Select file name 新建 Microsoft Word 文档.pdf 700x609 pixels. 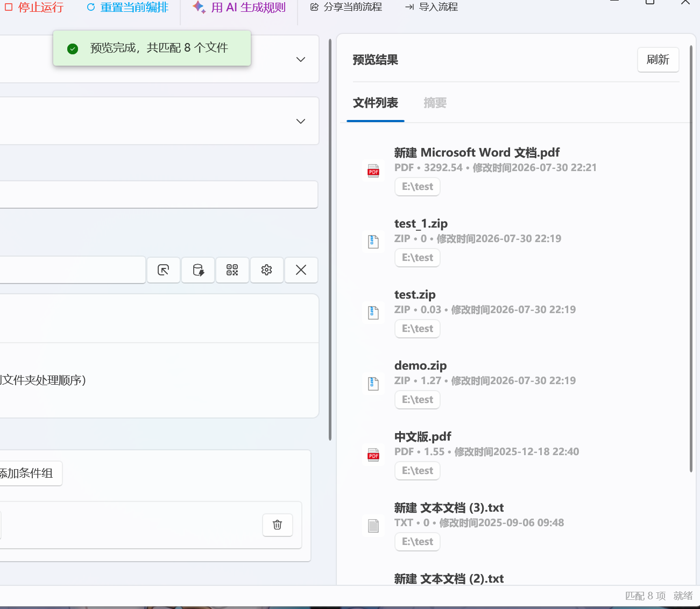pos(477,153)
